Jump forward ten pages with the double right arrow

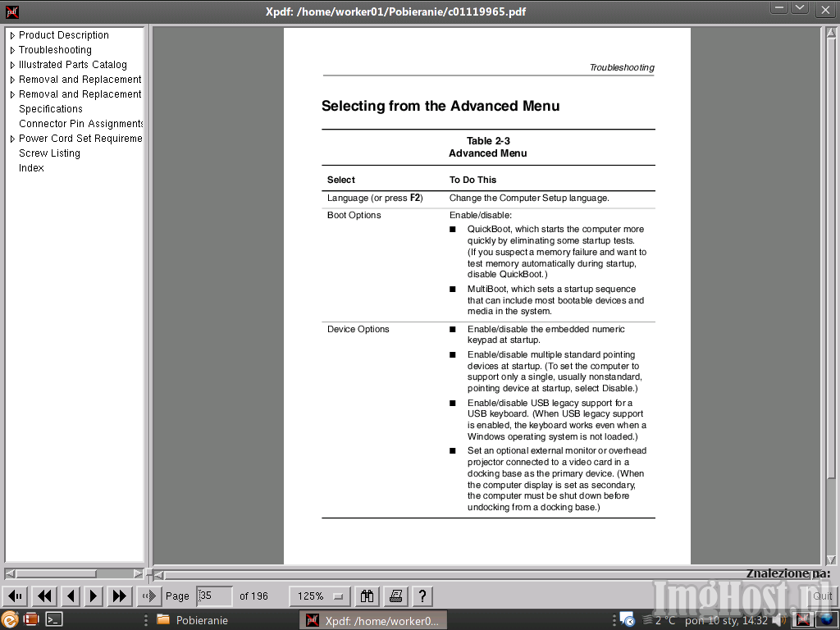[120, 596]
